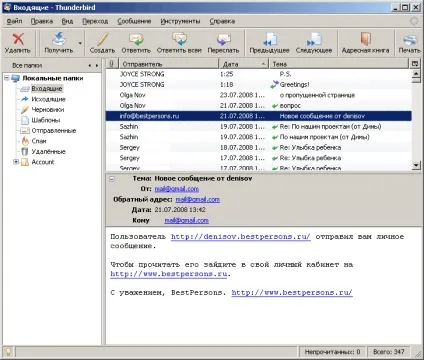Select Olga Nov message о пропущенной странице
The height and width of the screenshot is (360, 424).
point(259,95)
